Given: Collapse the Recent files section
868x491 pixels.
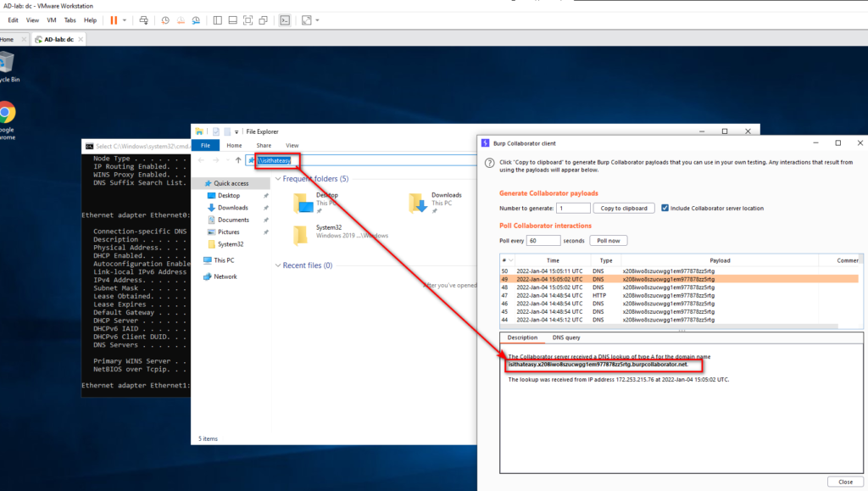Looking at the screenshot, I should point(278,265).
